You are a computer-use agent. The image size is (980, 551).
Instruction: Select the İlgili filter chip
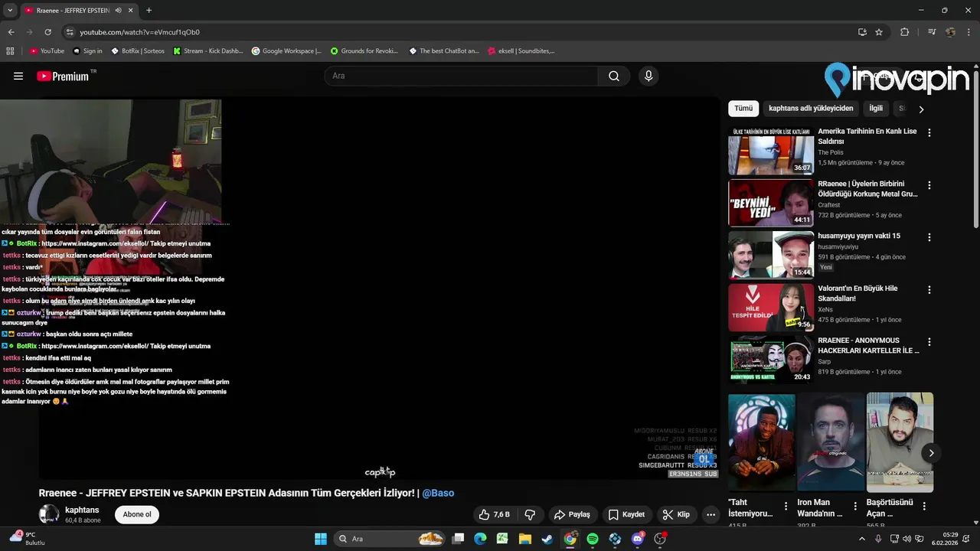click(x=876, y=109)
